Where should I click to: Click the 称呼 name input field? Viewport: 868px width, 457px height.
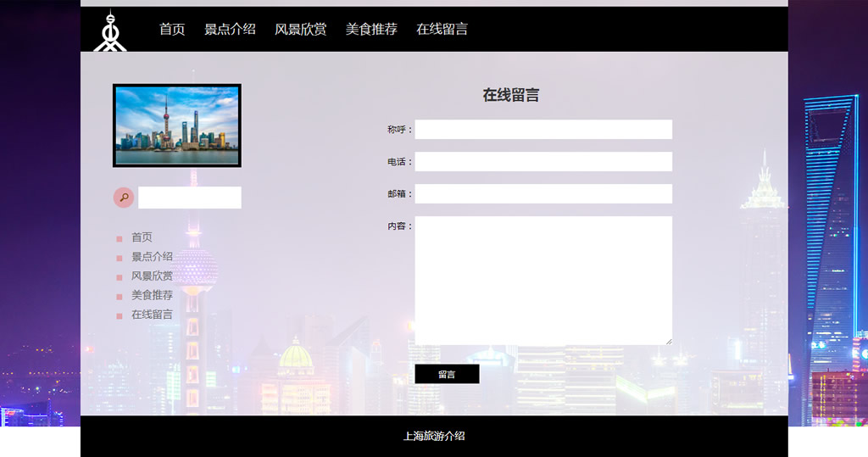543,130
